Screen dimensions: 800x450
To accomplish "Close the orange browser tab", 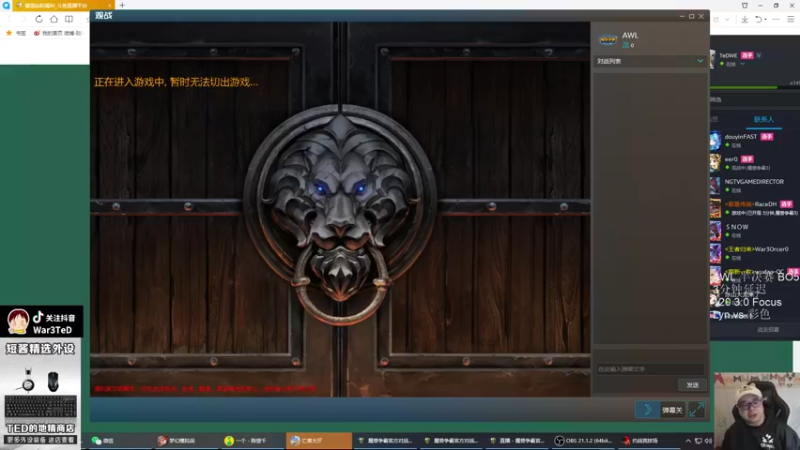I will [x=109, y=5].
